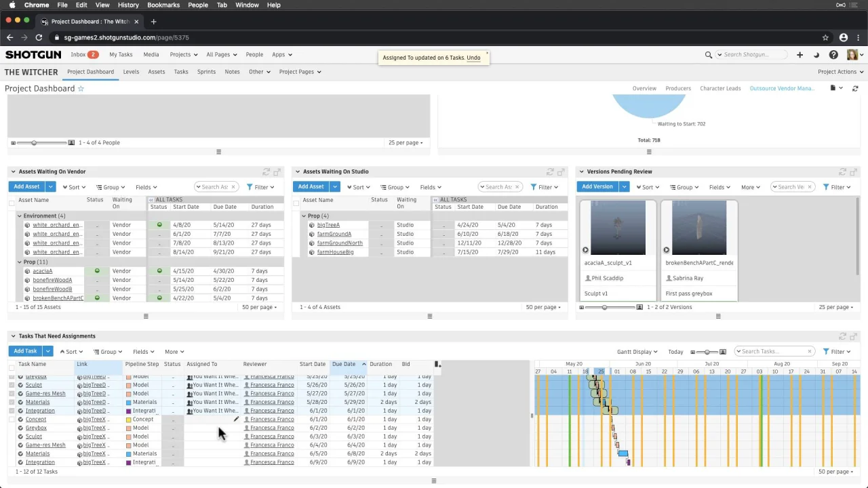The height and width of the screenshot is (488, 868).
Task: Adjust the Gantt zoom slider
Action: pyautogui.click(x=707, y=352)
